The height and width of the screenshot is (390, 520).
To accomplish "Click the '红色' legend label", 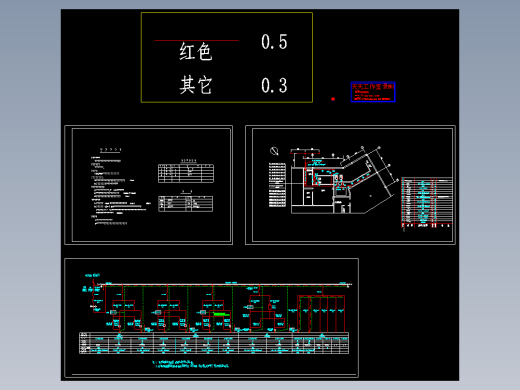I will click(x=196, y=51).
